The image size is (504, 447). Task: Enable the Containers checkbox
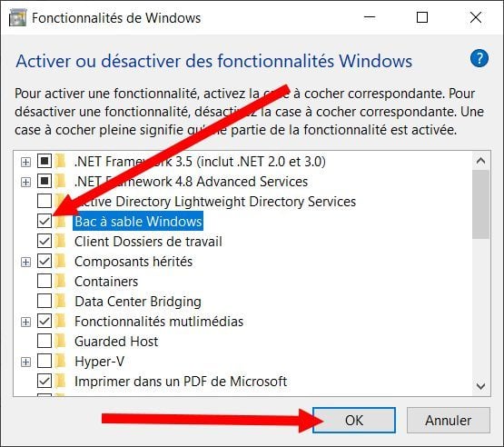coord(44,282)
